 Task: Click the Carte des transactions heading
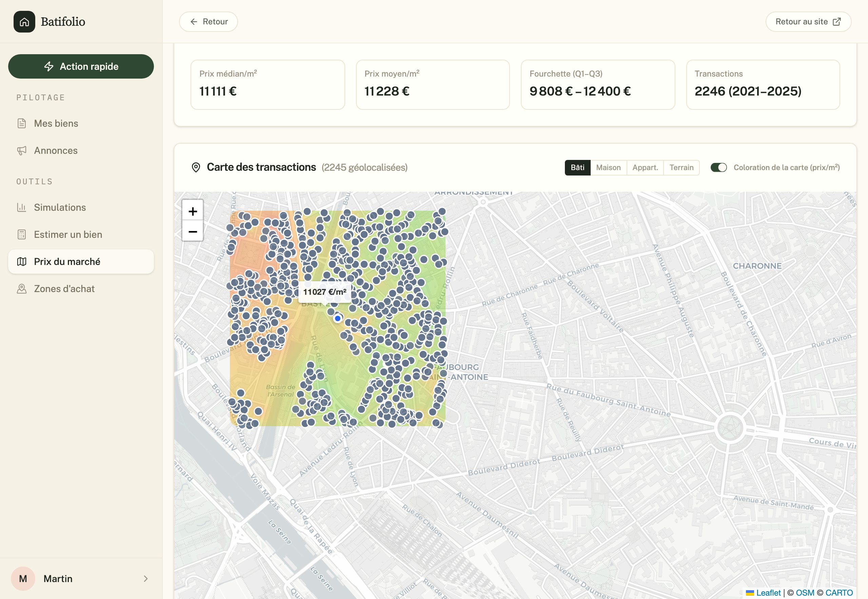[261, 167]
